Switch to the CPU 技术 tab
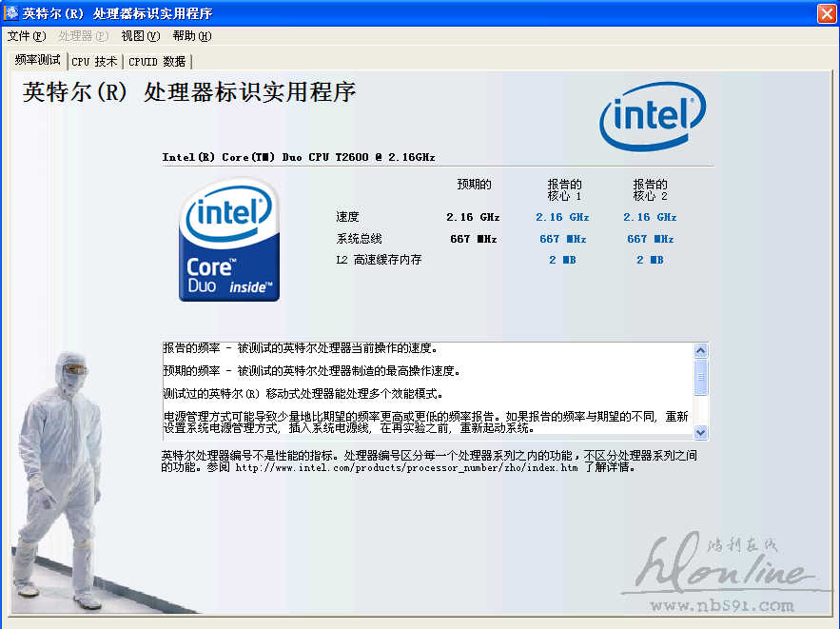Viewport: 840px width, 629px height. point(95,62)
